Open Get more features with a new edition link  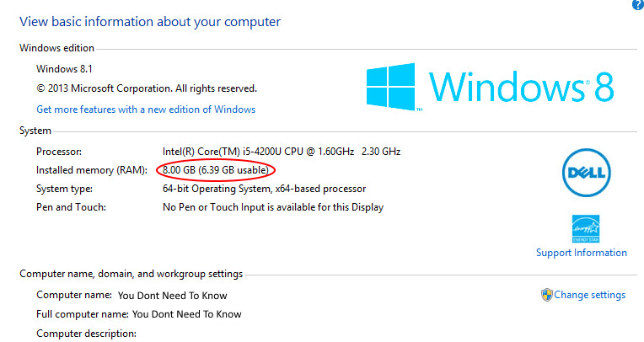pyautogui.click(x=146, y=110)
